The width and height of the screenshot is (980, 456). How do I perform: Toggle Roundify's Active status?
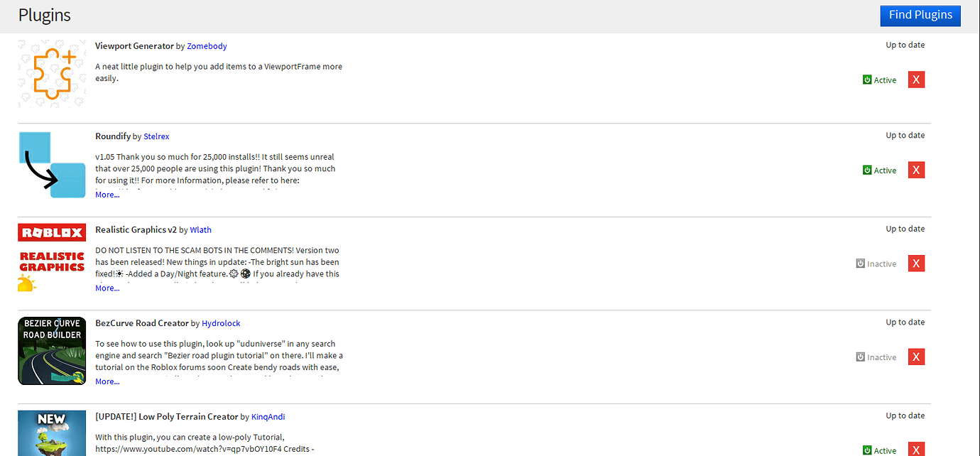coord(867,170)
